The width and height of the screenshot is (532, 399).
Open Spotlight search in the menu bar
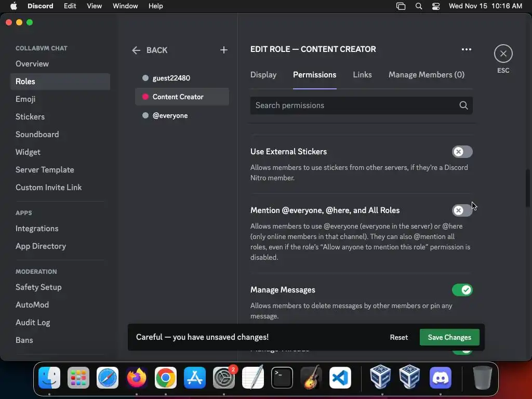pyautogui.click(x=419, y=6)
